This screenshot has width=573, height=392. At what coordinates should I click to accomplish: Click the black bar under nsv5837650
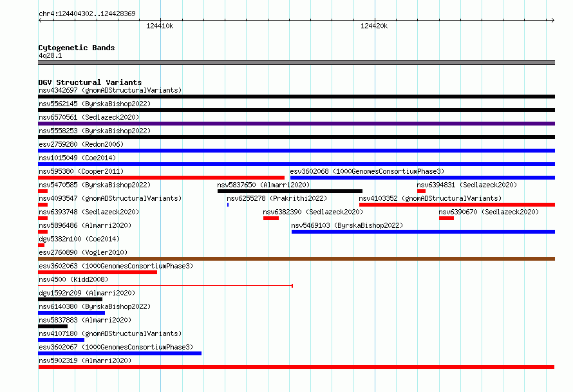(290, 191)
